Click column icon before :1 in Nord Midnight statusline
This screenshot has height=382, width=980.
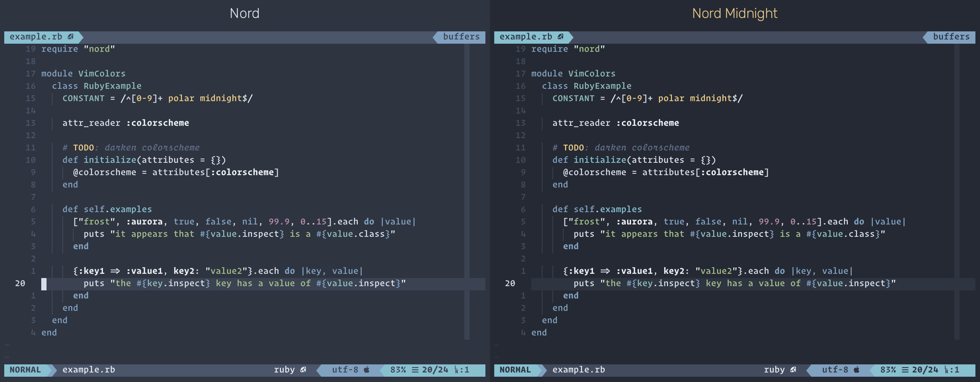coord(946,370)
